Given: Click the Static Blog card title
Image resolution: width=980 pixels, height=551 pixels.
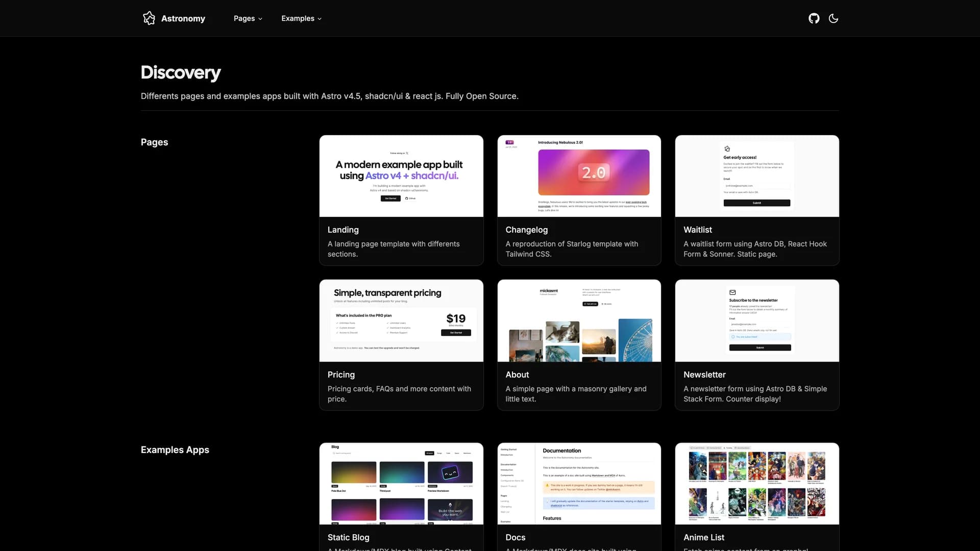Looking at the screenshot, I should pyautogui.click(x=348, y=537).
